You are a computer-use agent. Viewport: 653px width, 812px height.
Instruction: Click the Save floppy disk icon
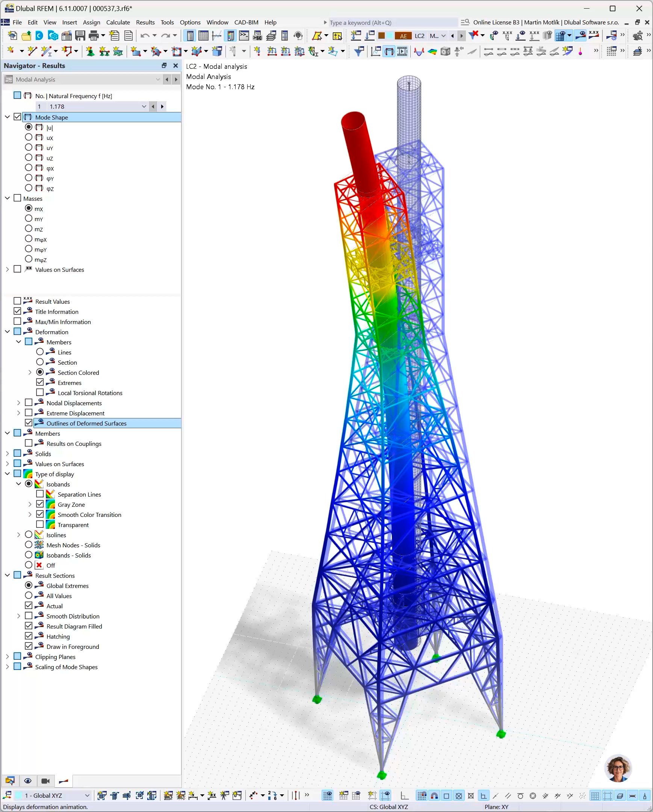pos(80,36)
